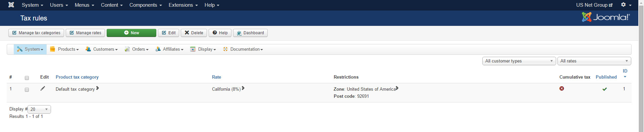
Task: Open the Extensions menu
Action: 183,5
